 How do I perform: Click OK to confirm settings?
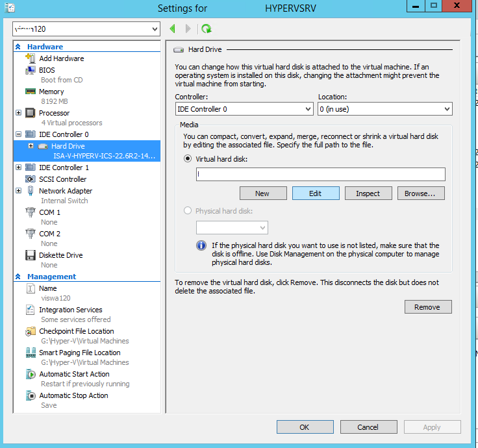pyautogui.click(x=305, y=427)
